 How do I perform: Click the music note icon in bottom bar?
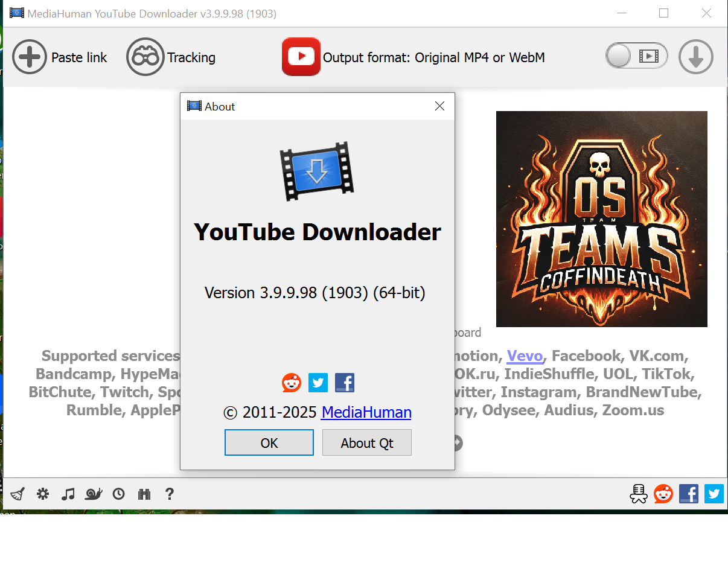(68, 494)
